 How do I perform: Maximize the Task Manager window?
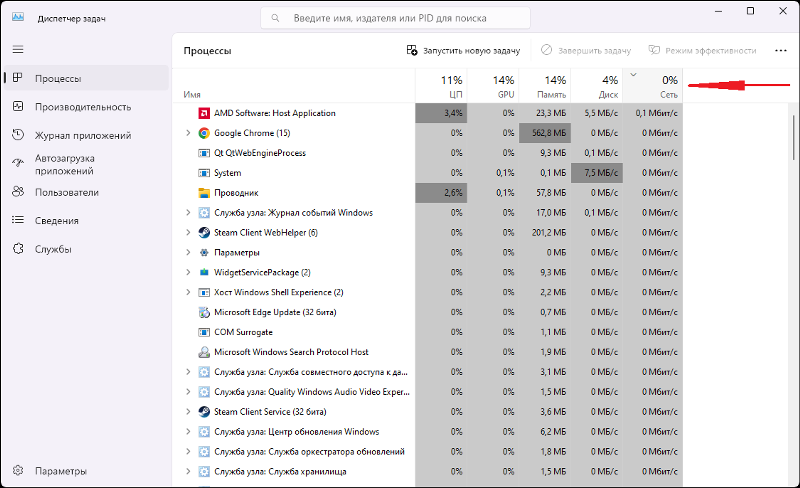[750, 11]
